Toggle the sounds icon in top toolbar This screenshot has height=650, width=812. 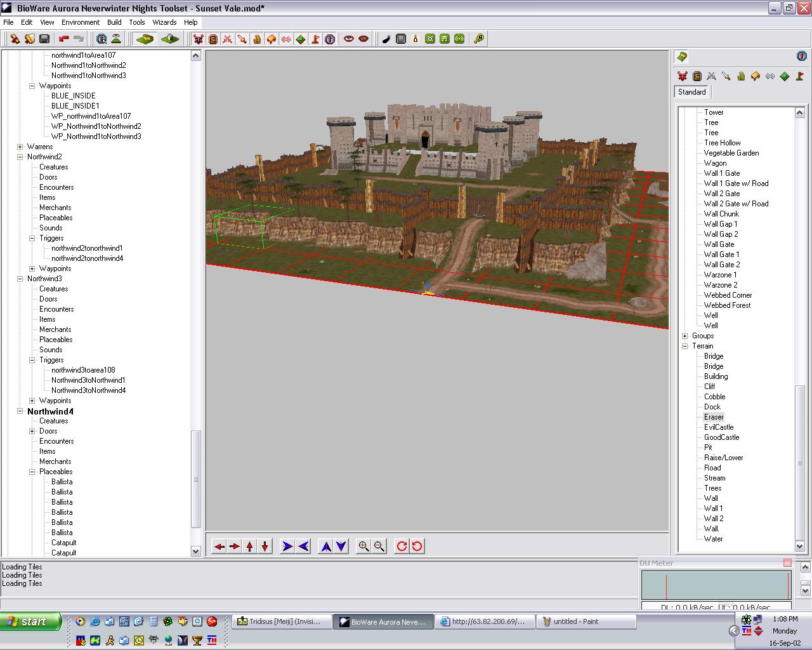286,39
